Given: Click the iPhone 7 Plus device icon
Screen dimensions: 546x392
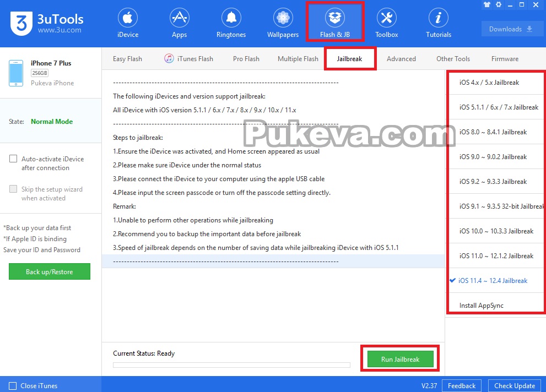Looking at the screenshot, I should coord(16,73).
